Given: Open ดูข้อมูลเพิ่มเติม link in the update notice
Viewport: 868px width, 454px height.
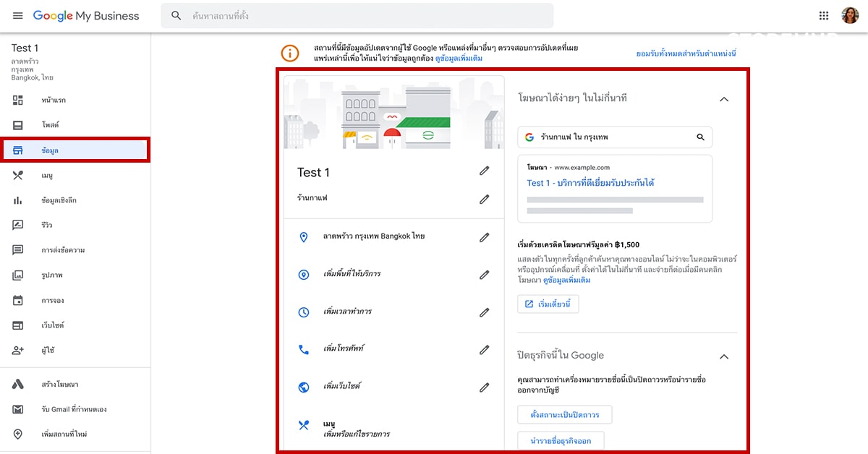Looking at the screenshot, I should [x=459, y=58].
